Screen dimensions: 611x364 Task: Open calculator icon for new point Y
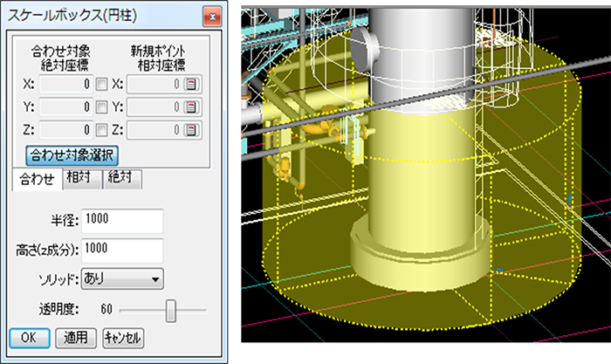192,107
